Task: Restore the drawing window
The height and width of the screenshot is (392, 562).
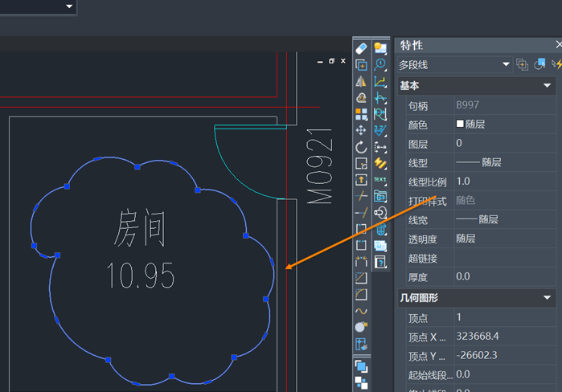Action: (331, 61)
